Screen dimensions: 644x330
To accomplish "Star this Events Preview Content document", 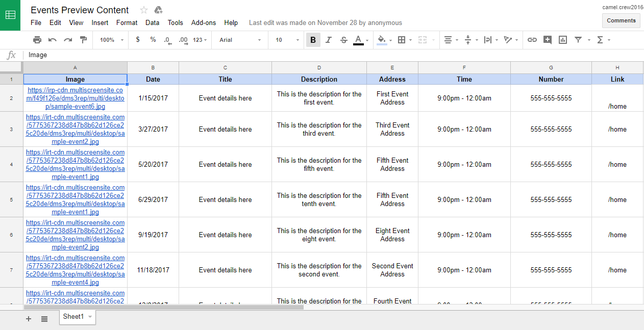I will (x=144, y=10).
